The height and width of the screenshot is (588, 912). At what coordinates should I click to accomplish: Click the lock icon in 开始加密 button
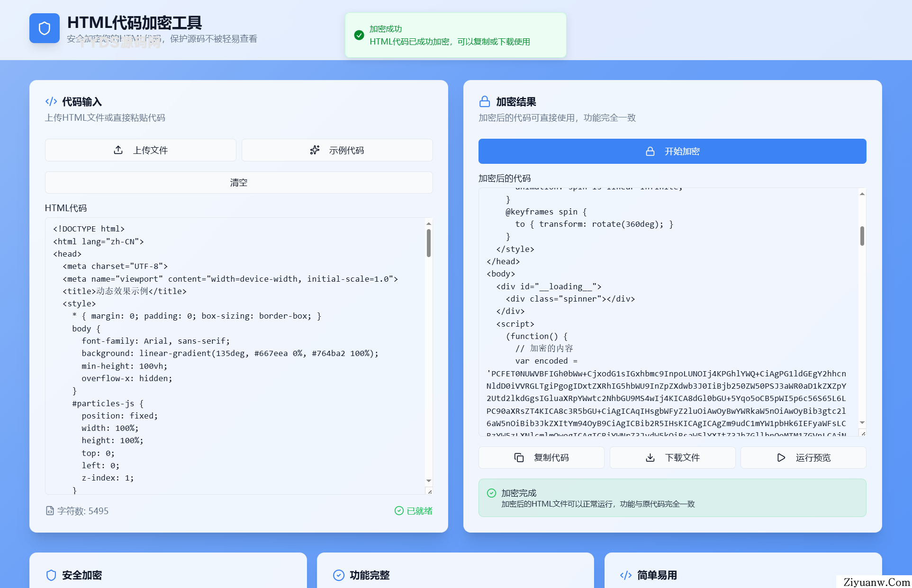(650, 151)
